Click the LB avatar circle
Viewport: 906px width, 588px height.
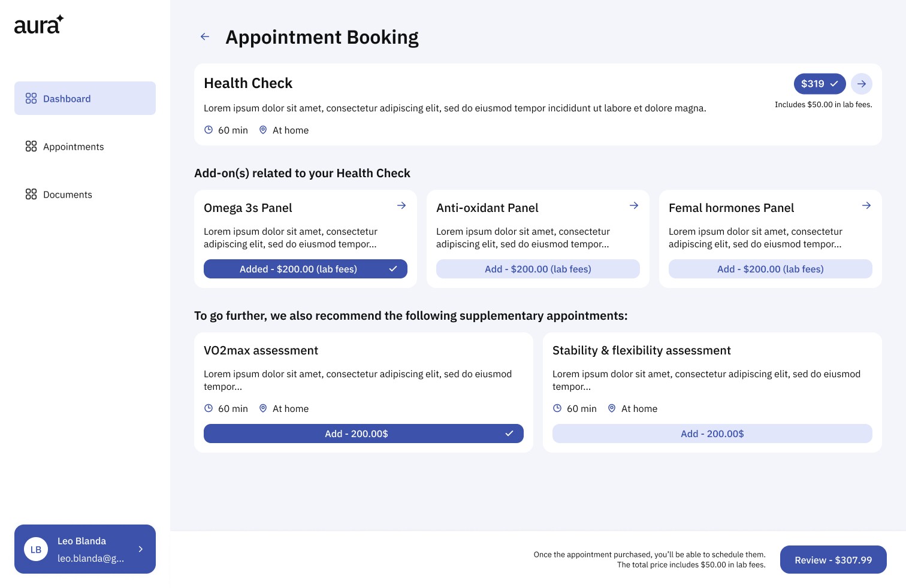coord(36,549)
